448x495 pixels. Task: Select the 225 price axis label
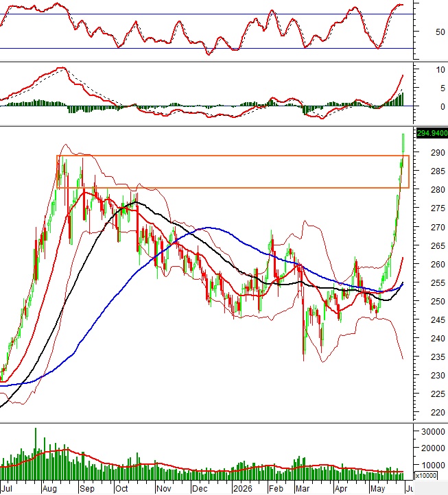point(438,394)
